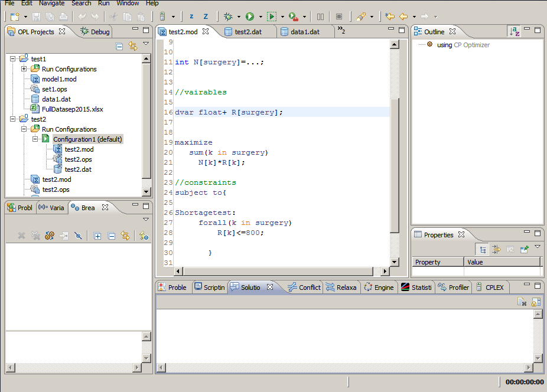Click the Pause toolbar icon
Screen dimensions: 547x392
click(x=320, y=17)
